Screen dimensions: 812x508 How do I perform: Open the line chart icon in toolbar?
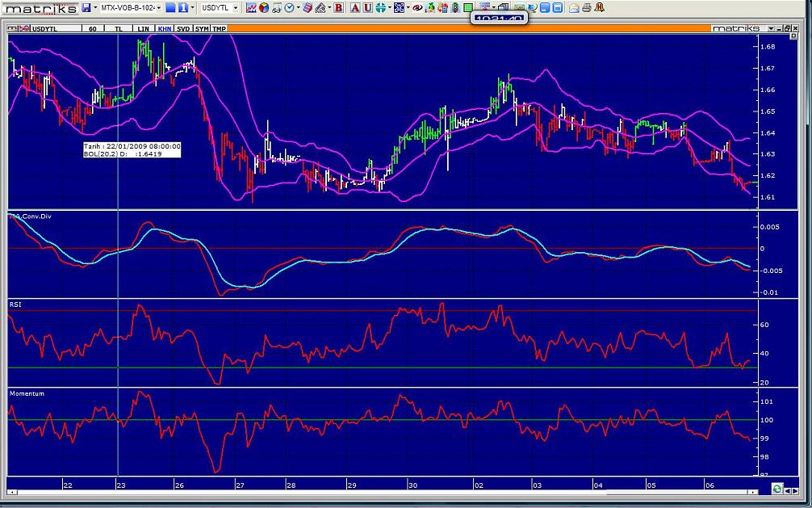click(251, 8)
